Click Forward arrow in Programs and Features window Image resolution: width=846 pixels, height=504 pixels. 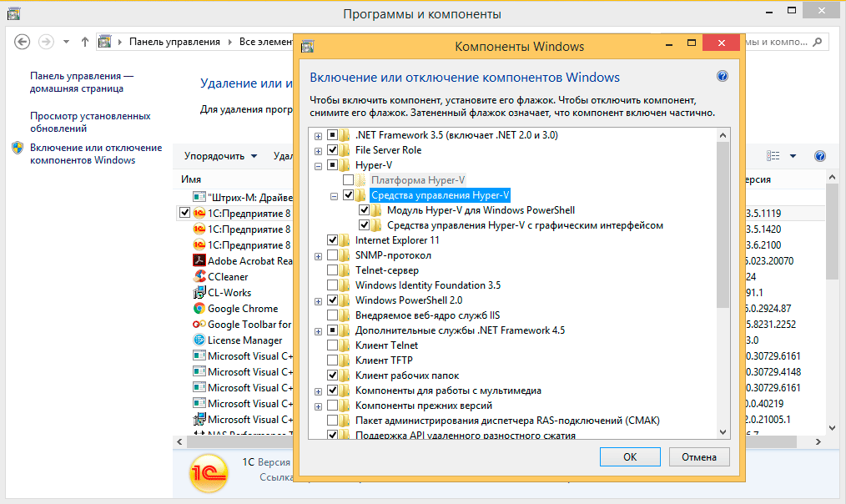tap(47, 42)
